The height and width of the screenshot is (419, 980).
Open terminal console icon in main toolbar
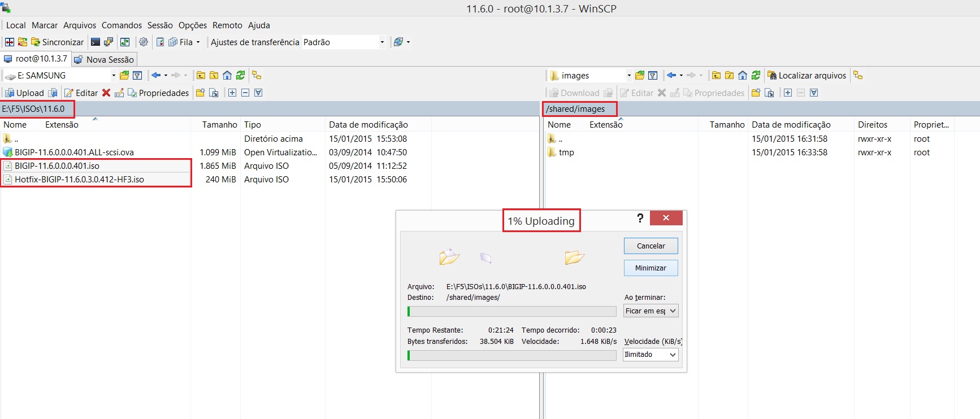click(x=96, y=42)
